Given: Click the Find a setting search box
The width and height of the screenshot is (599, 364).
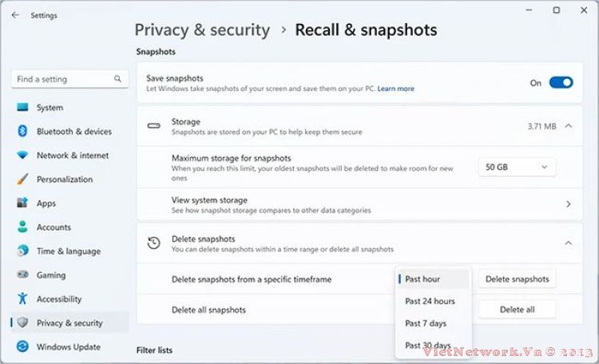Looking at the screenshot, I should click(64, 79).
